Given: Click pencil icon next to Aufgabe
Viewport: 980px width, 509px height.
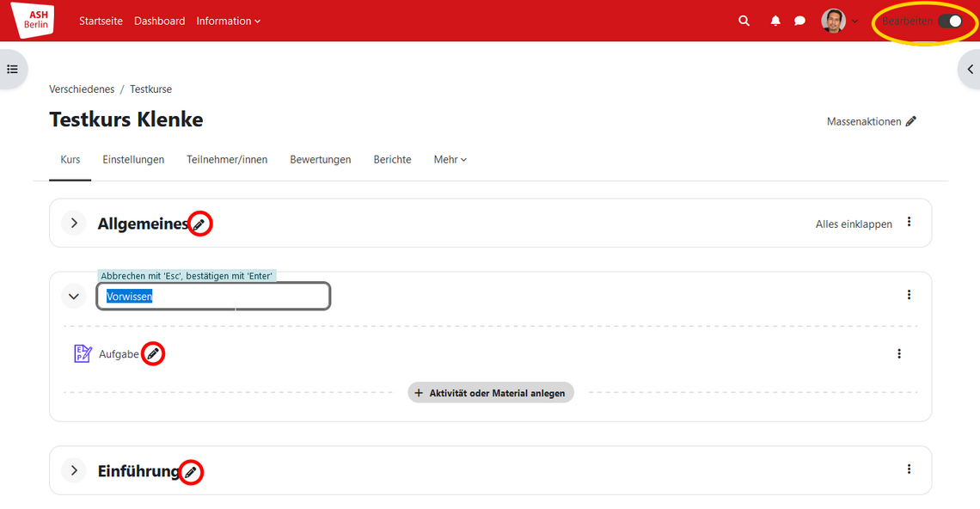Looking at the screenshot, I should pyautogui.click(x=153, y=353).
